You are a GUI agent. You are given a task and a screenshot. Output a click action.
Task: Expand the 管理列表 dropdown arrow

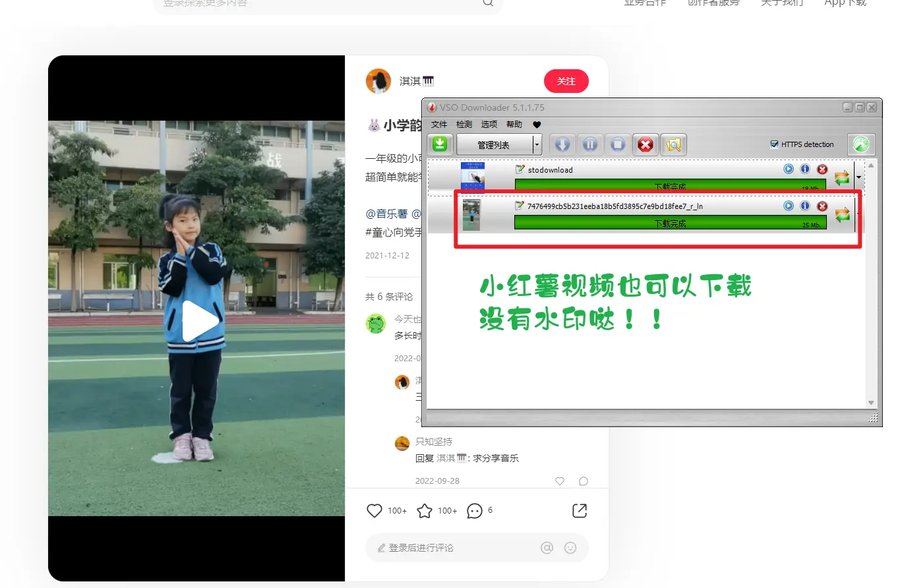pyautogui.click(x=537, y=144)
